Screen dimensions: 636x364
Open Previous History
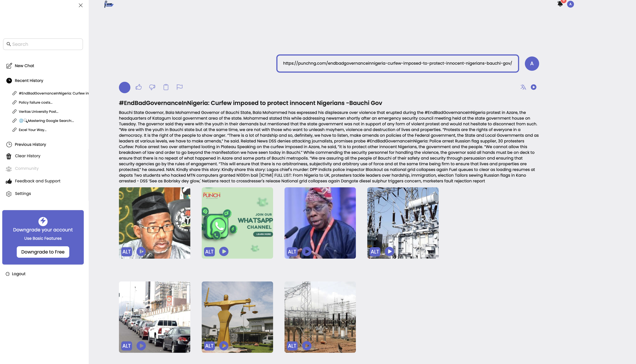[x=30, y=145]
